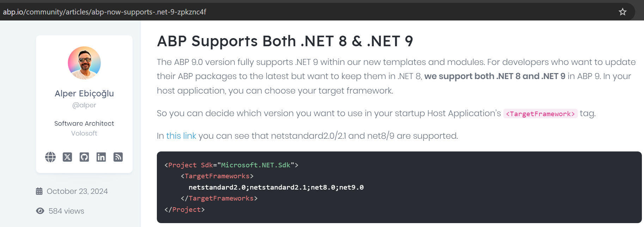Click the netstandard2.0;netstandard2.1 code line
The image size is (644, 227).
tap(276, 187)
